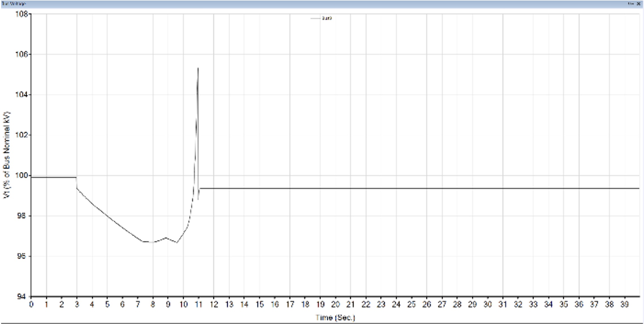Click the V1 (% of Bus Nominal kV) axis title
This screenshot has height=324, width=644.
coord(6,155)
